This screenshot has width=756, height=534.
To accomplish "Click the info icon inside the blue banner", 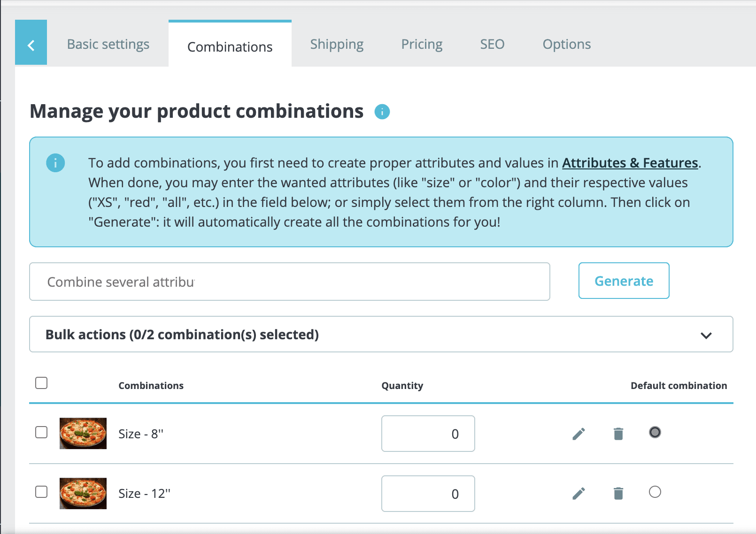I will (x=55, y=163).
